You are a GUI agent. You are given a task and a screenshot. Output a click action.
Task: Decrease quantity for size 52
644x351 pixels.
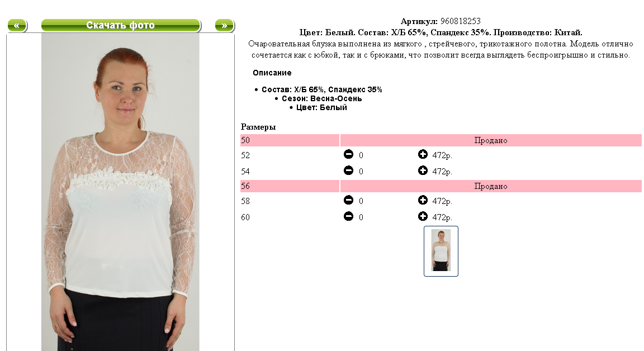point(348,154)
